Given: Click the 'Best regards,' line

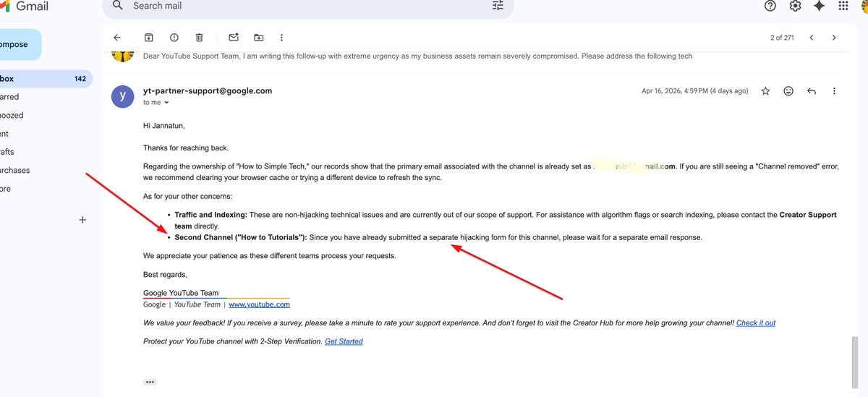Looking at the screenshot, I should click(165, 275).
